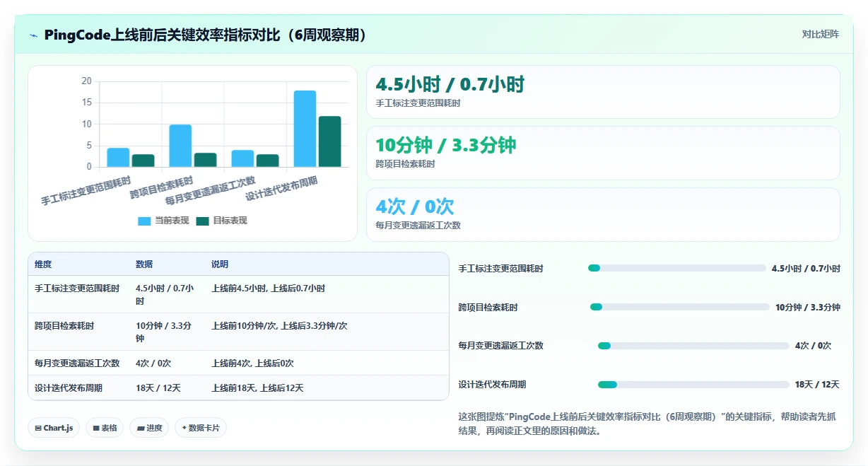Image resolution: width=868 pixels, height=466 pixels.
Task: Click the 4次 / 0次 value beside the progress bar
Action: click(813, 346)
